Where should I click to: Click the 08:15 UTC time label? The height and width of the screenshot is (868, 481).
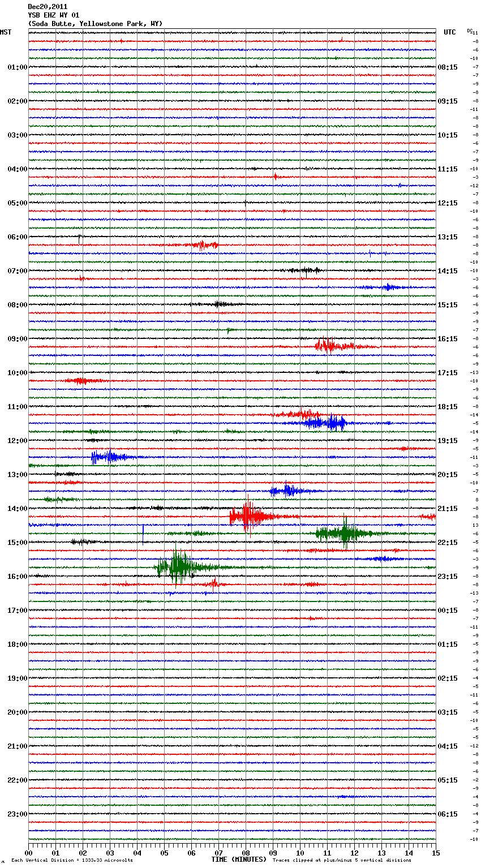click(x=448, y=67)
